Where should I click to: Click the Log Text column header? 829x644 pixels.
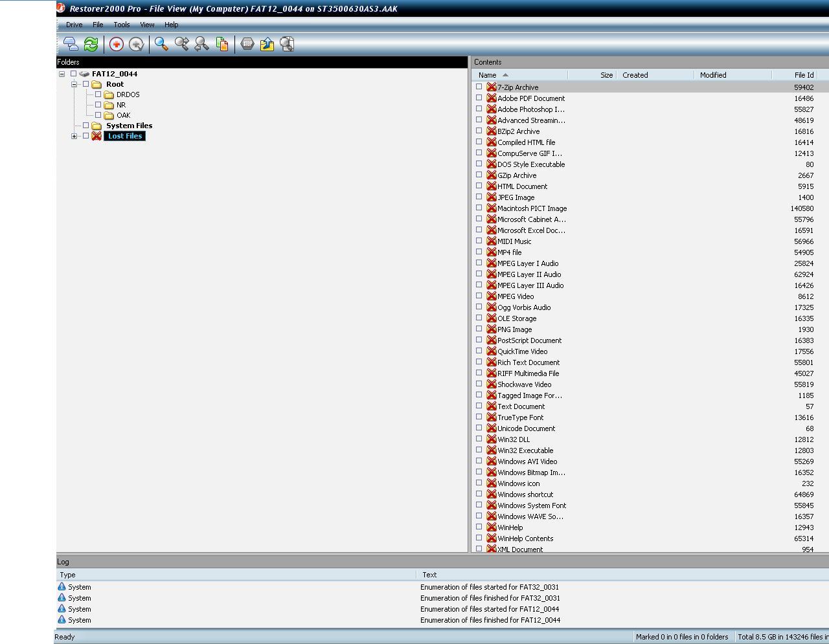click(623, 575)
